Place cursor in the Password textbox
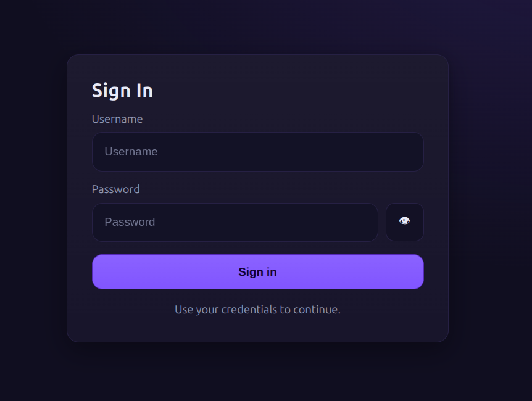This screenshot has height=401, width=532. click(235, 222)
